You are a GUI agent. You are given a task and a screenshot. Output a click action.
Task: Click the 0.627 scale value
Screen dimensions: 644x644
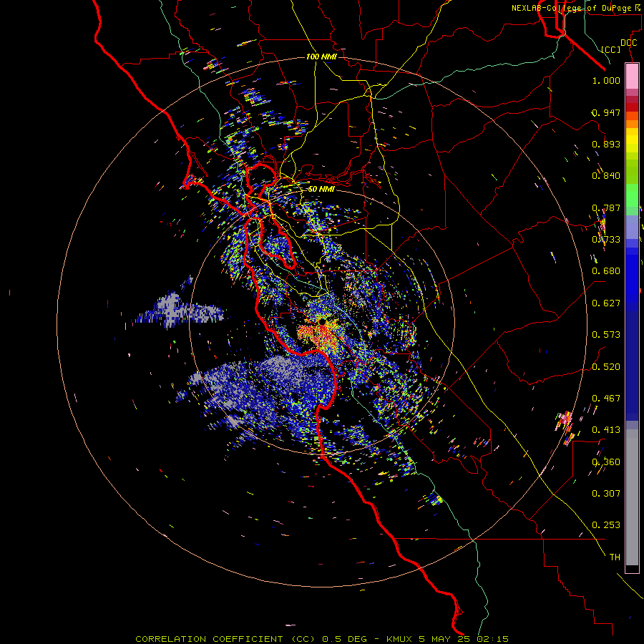pyautogui.click(x=606, y=303)
